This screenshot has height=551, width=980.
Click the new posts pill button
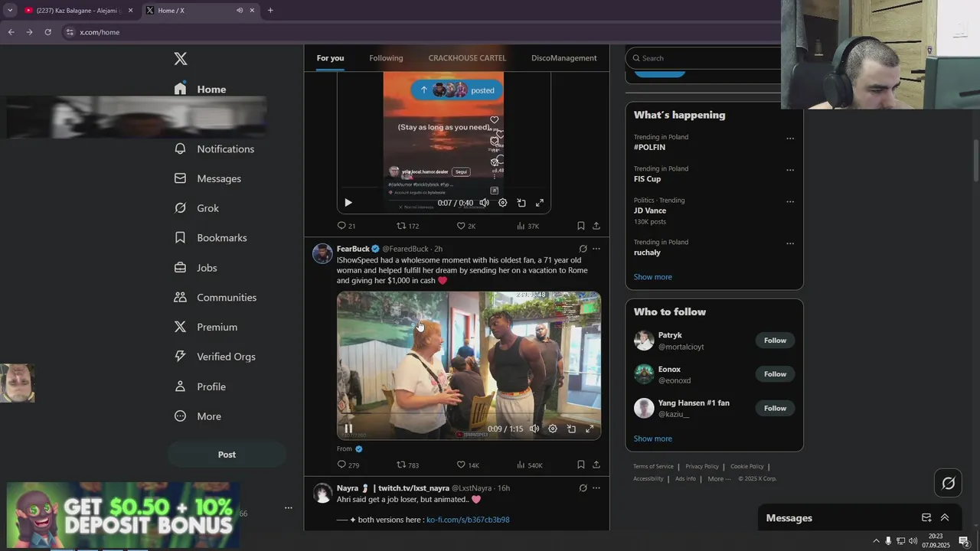tap(457, 90)
